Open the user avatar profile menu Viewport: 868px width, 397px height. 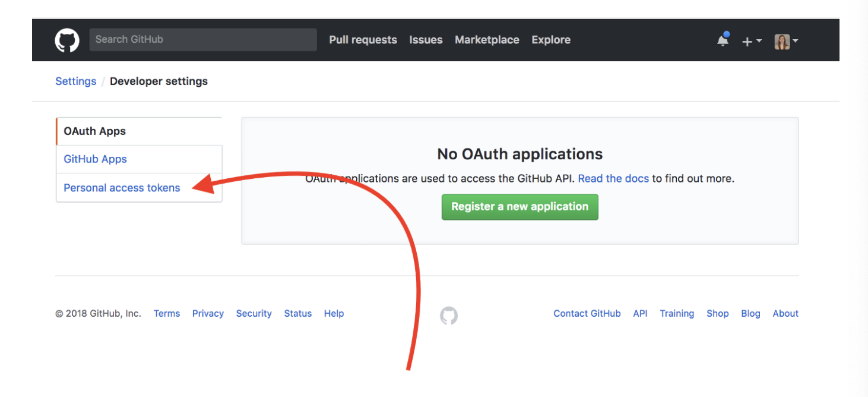(786, 41)
